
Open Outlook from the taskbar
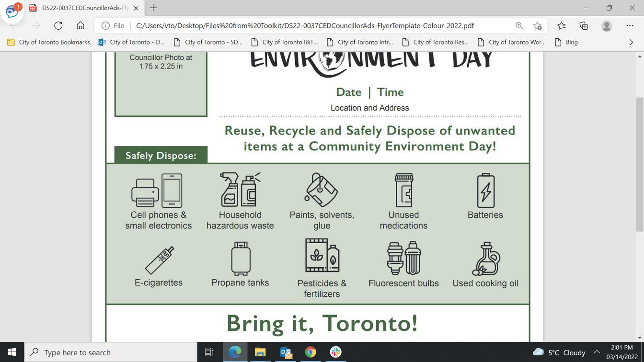[286, 352]
